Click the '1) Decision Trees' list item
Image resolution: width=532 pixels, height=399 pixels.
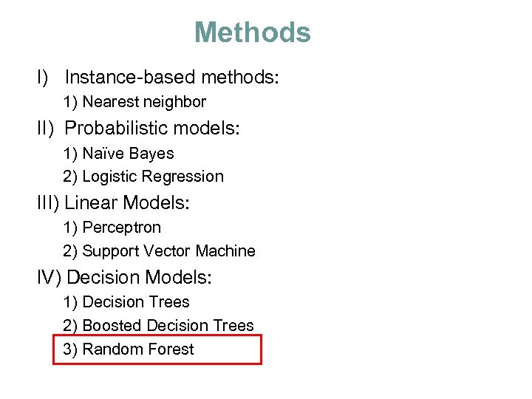(126, 302)
